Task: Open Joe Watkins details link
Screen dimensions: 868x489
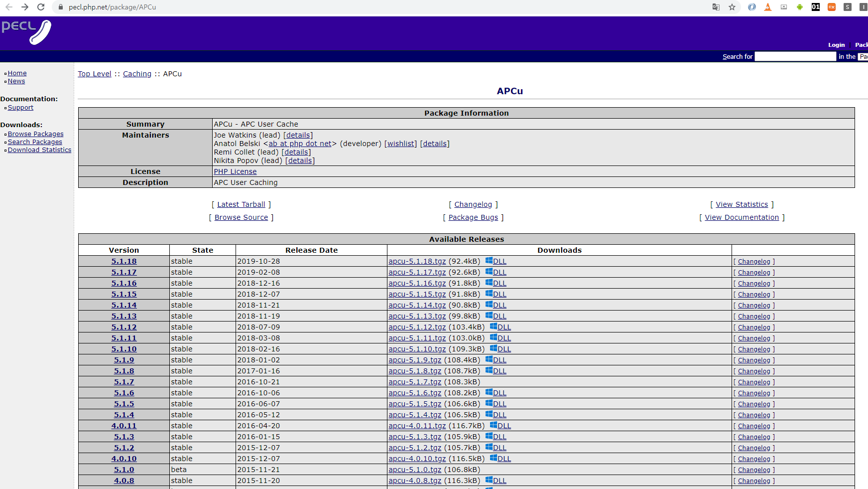Action: click(298, 135)
